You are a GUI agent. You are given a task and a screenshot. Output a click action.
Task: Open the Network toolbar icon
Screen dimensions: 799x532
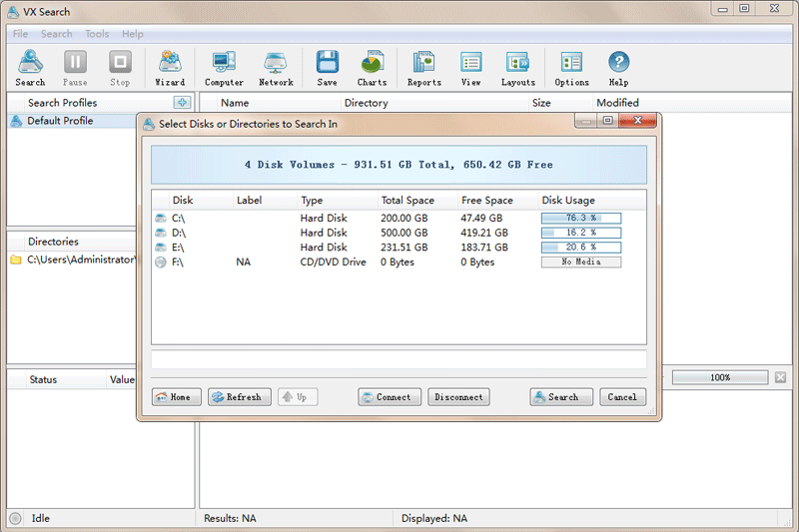[x=276, y=68]
